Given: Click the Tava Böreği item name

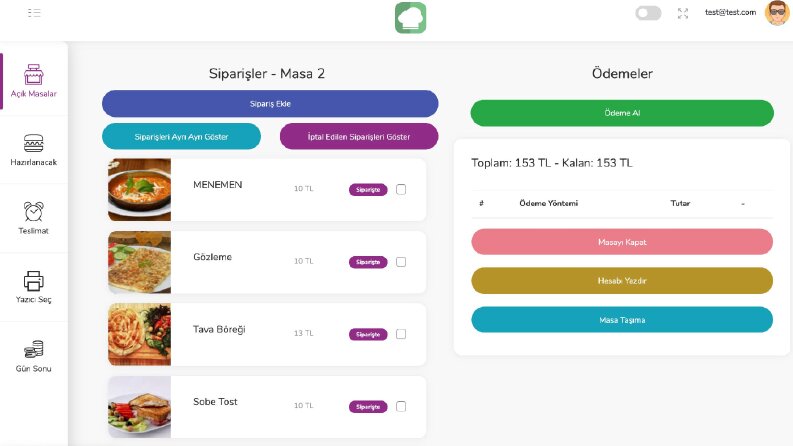Looking at the screenshot, I should point(219,330).
